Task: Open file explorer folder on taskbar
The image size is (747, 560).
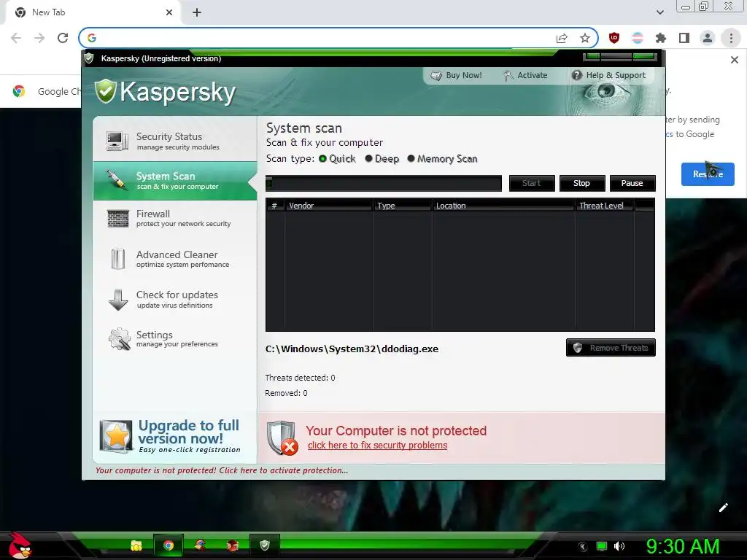Action: 136,545
